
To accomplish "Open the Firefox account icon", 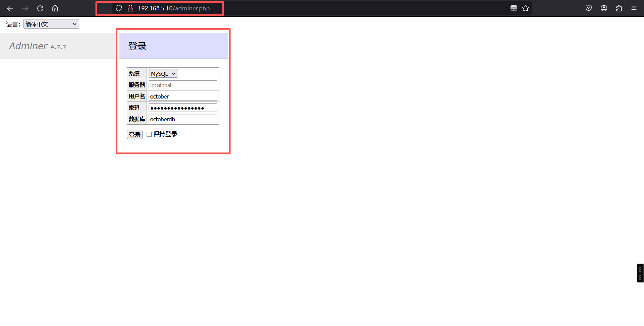I will pos(604,8).
